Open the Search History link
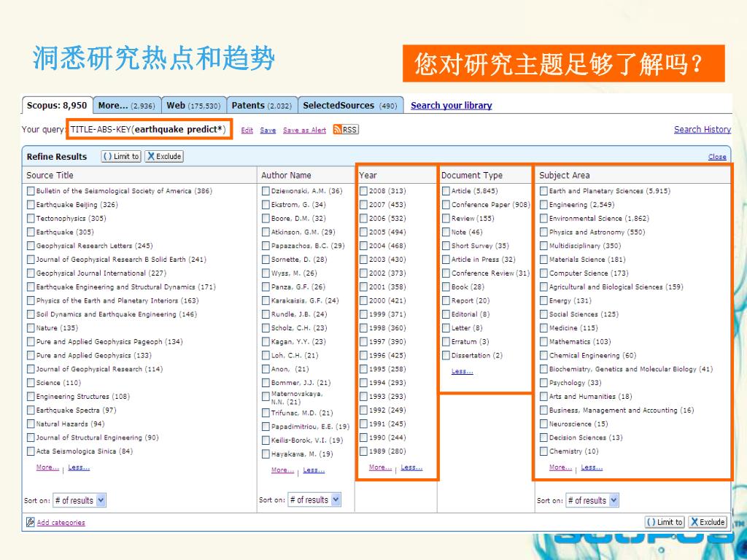The image size is (747, 560). click(703, 129)
